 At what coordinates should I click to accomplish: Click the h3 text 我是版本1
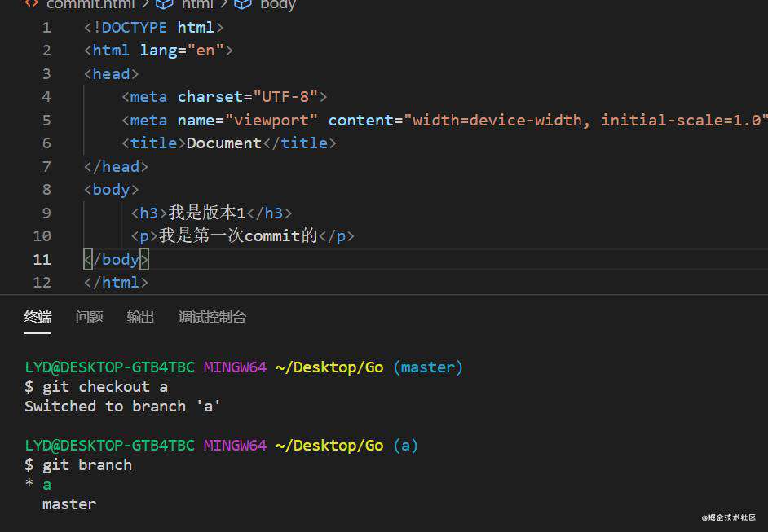[x=207, y=213]
